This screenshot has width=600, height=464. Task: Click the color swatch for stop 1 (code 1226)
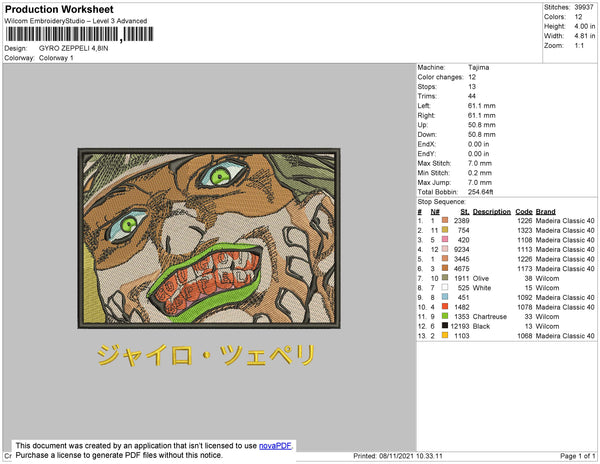pyautogui.click(x=445, y=220)
